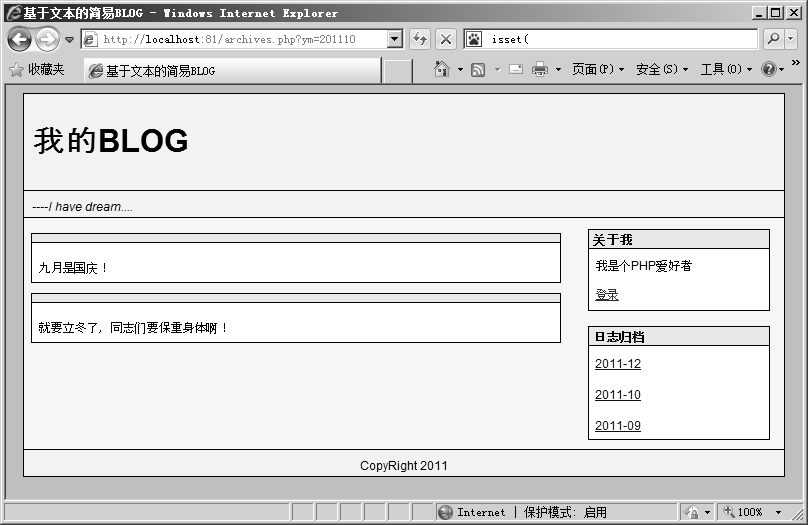This screenshot has width=808, height=525.
Task: Select the 基于文本的简易BLOG tab
Action: tap(234, 71)
